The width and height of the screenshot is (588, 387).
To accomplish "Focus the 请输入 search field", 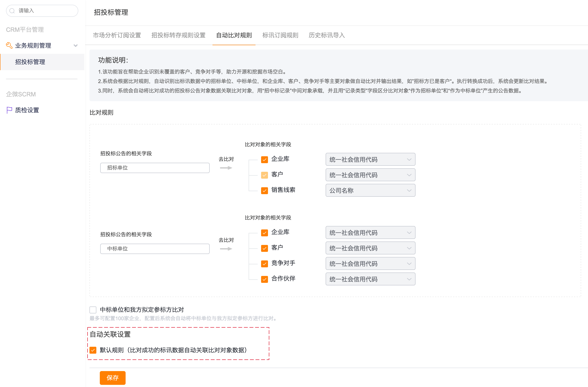I will pos(42,11).
